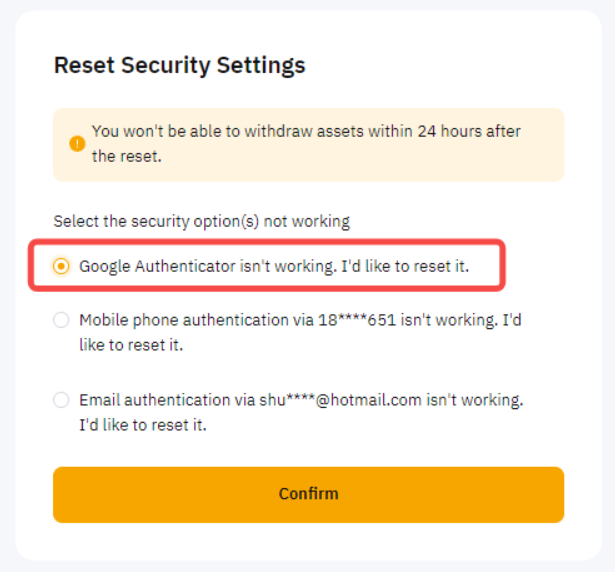Pick the email authentication radio button
615x572 pixels.
click(62, 401)
